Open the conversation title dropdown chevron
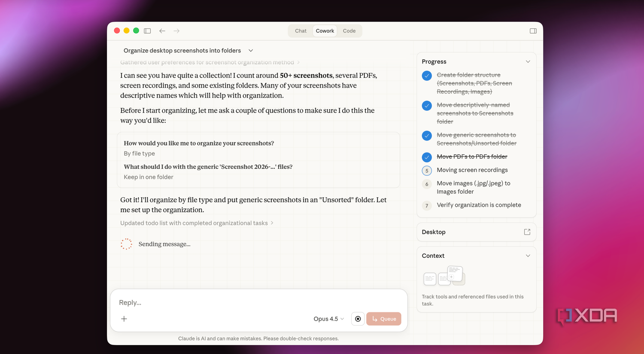Viewport: 644px width, 354px height. coord(251,51)
